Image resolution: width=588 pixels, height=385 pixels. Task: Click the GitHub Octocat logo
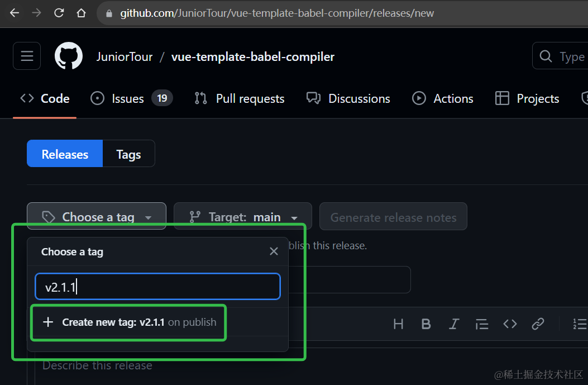(x=69, y=56)
